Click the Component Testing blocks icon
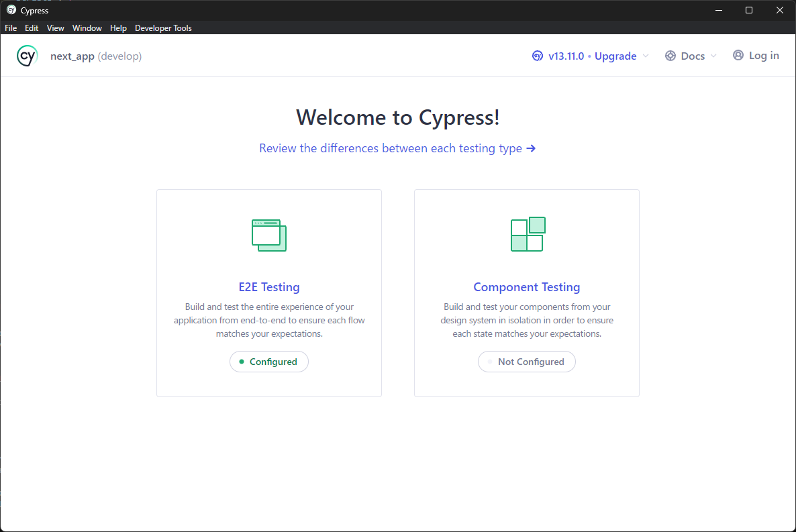 pyautogui.click(x=528, y=234)
